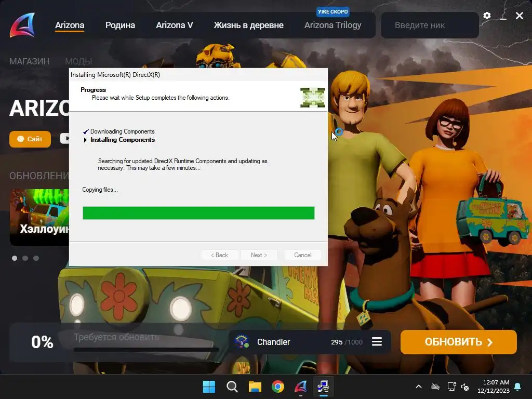Click the Copying files... status text
532x399 pixels.
point(100,190)
